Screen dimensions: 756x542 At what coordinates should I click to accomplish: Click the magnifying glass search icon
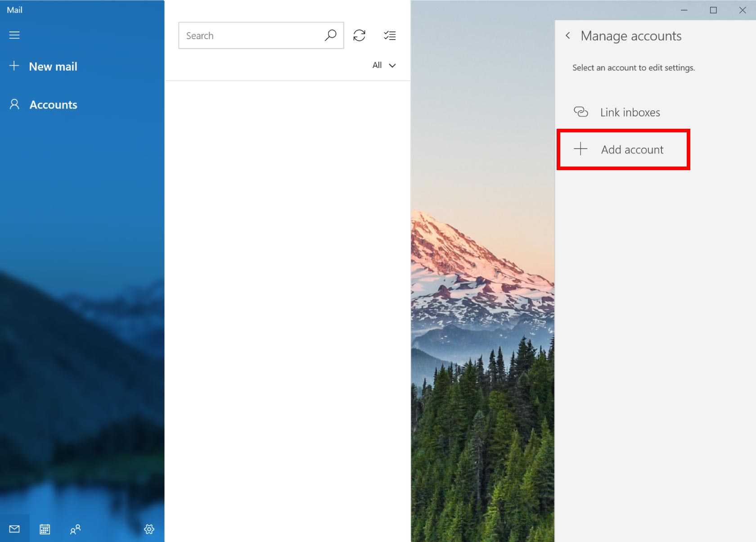tap(331, 35)
